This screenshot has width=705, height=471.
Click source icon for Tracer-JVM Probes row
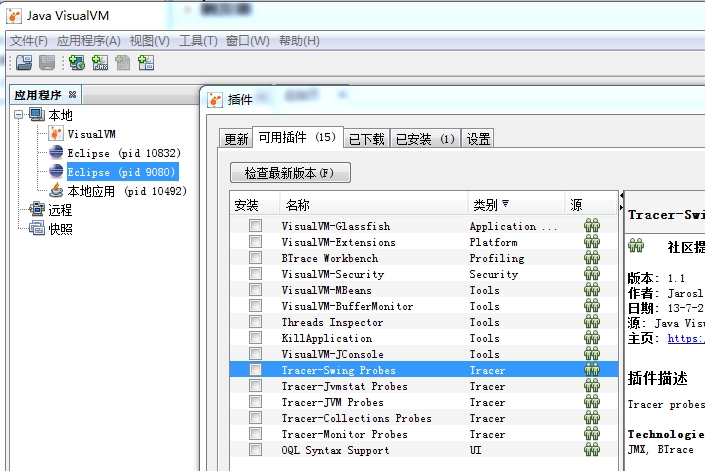(x=592, y=402)
